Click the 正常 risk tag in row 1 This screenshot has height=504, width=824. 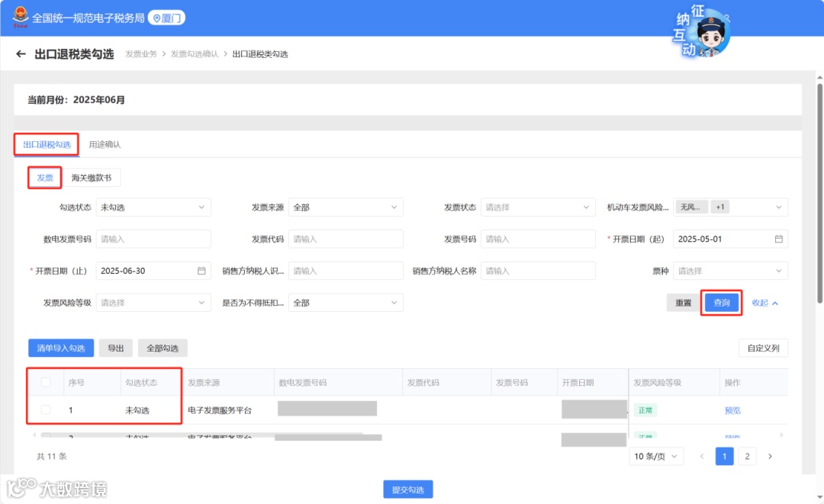coord(645,410)
